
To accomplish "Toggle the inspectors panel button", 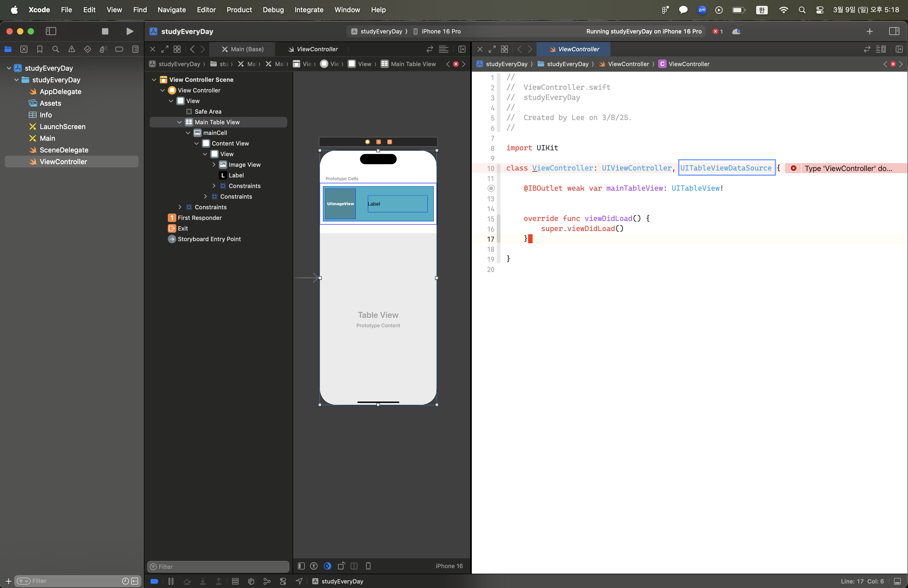I will tap(894, 31).
